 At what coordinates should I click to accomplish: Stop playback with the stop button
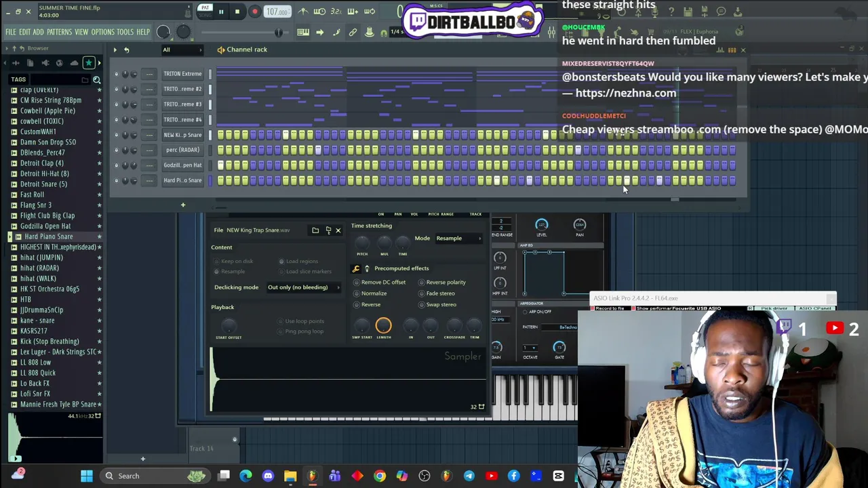(237, 12)
